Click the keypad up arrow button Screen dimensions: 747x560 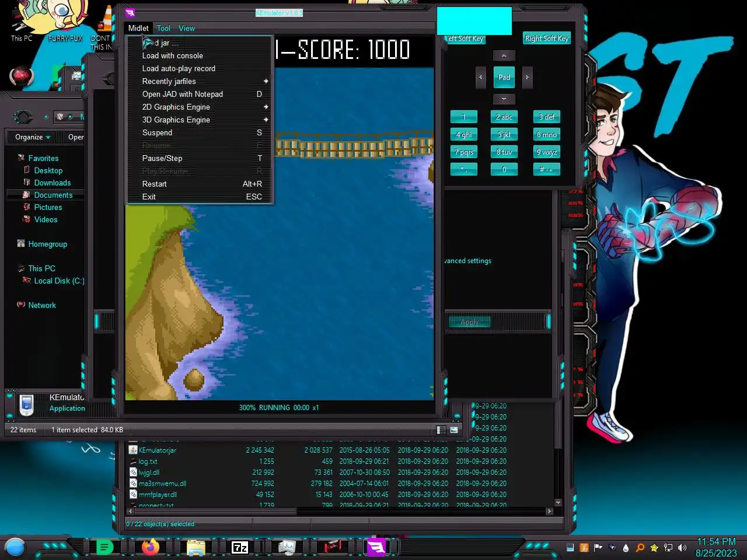(x=504, y=55)
